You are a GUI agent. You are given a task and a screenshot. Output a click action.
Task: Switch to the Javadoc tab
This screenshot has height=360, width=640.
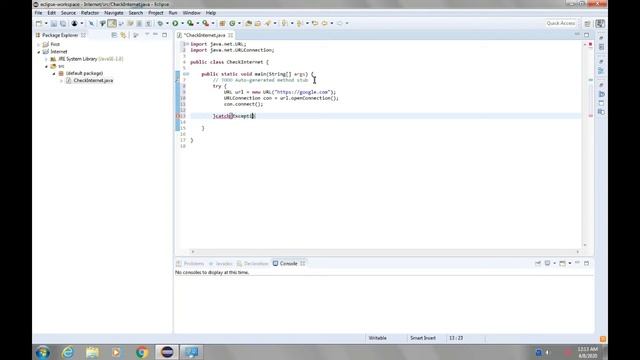[x=220, y=264]
